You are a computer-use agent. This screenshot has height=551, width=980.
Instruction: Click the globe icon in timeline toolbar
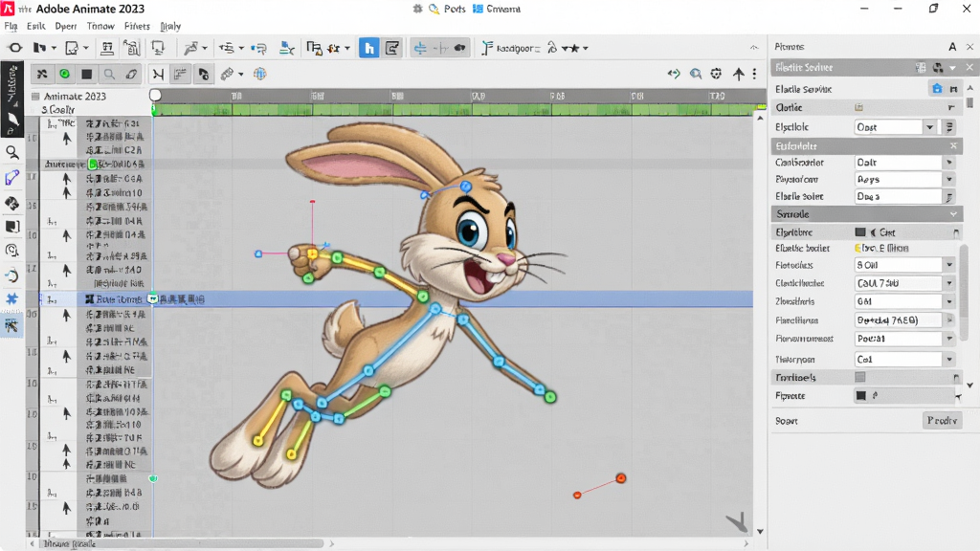coord(260,74)
